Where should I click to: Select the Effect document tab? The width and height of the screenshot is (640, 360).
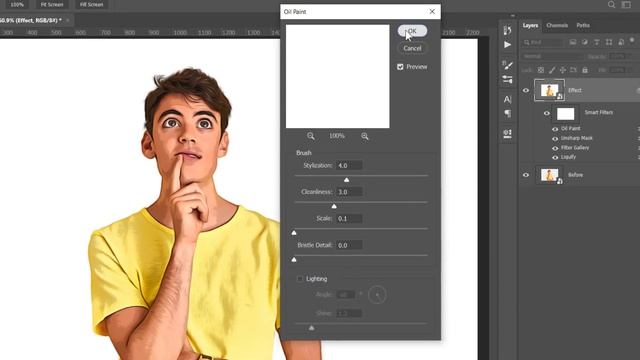pyautogui.click(x=31, y=20)
